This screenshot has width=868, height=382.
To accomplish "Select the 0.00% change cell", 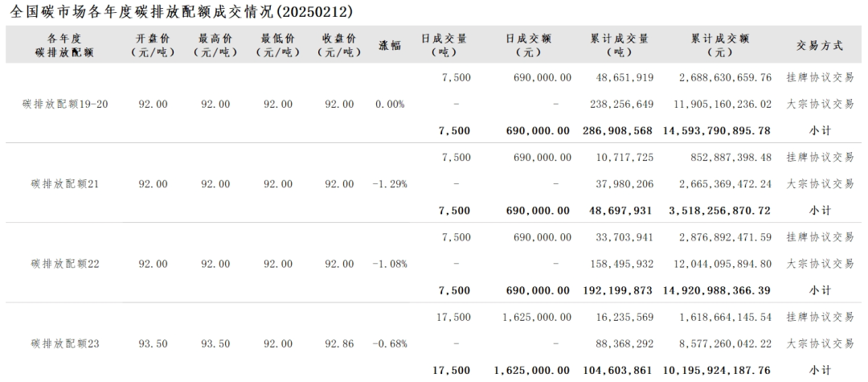I will tap(390, 105).
